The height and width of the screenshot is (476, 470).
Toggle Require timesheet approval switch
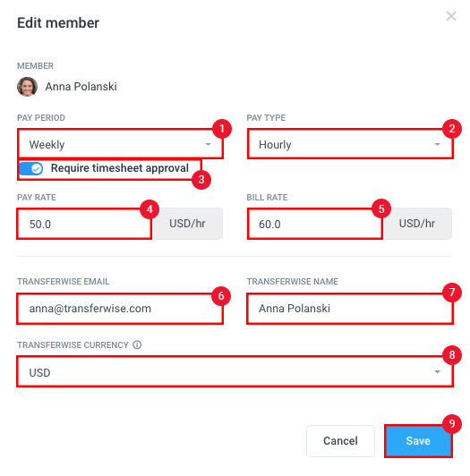(x=30, y=168)
